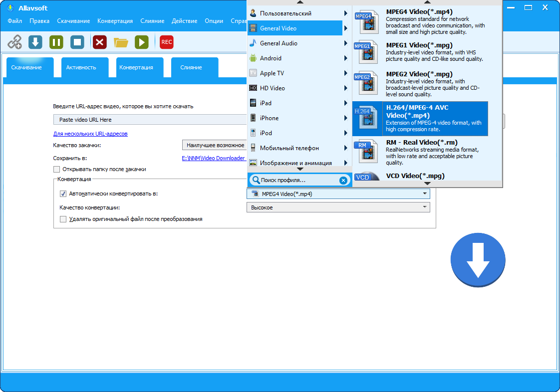Click the big round blue download button
Image resolution: width=560 pixels, height=392 pixels.
tap(478, 260)
